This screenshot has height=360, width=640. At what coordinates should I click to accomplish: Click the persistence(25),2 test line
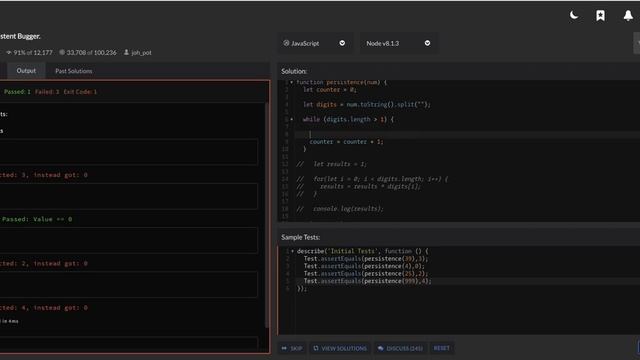click(366, 274)
